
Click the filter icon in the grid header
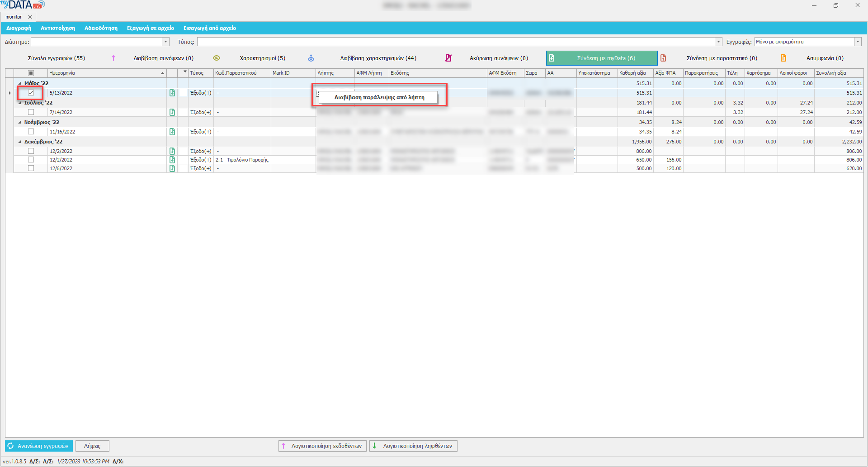[185, 72]
